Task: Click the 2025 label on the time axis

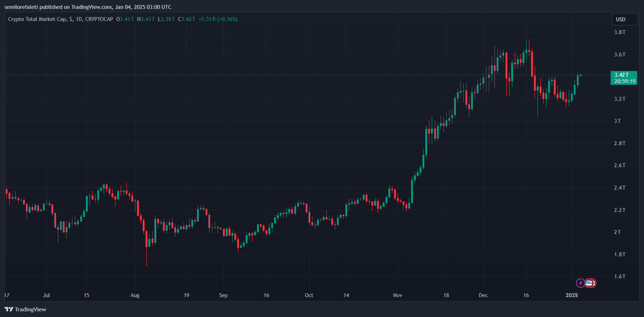Action: point(572,295)
